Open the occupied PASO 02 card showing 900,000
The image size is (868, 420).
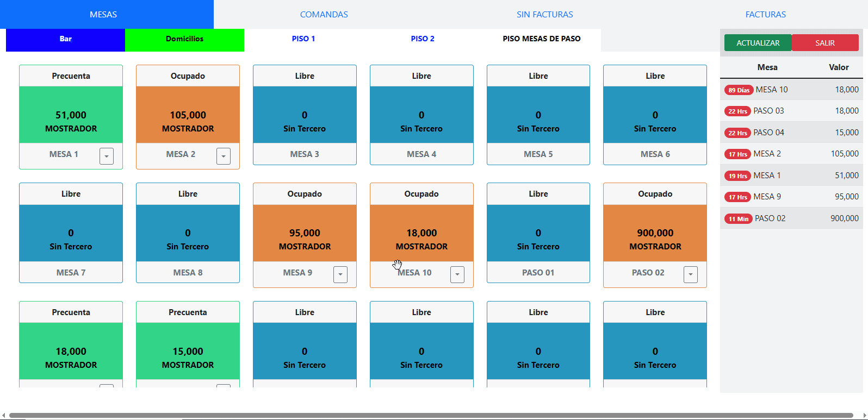coord(655,233)
